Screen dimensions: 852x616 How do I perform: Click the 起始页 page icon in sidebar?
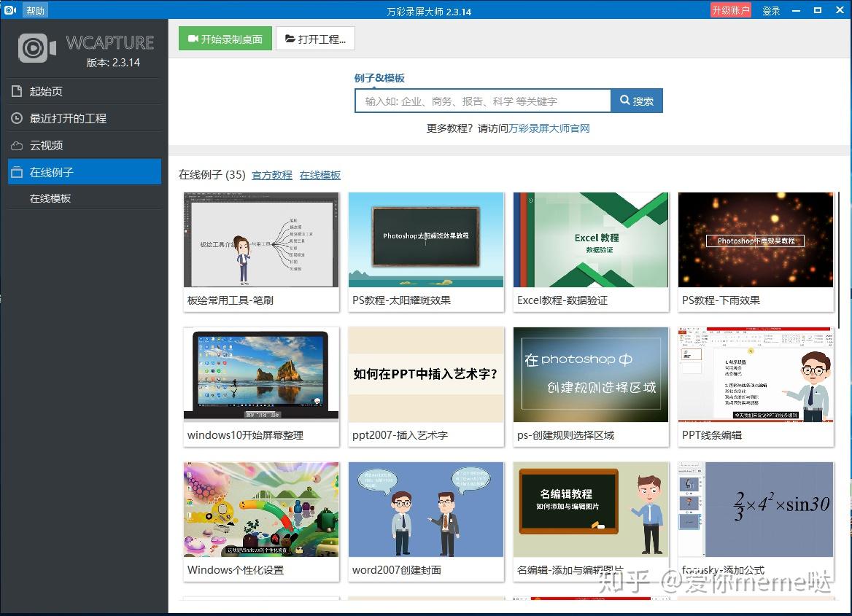pyautogui.click(x=17, y=91)
